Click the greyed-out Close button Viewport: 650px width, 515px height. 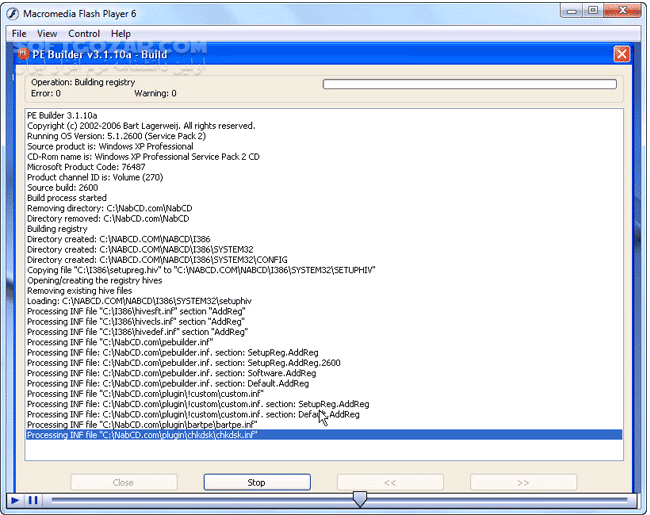click(x=123, y=482)
